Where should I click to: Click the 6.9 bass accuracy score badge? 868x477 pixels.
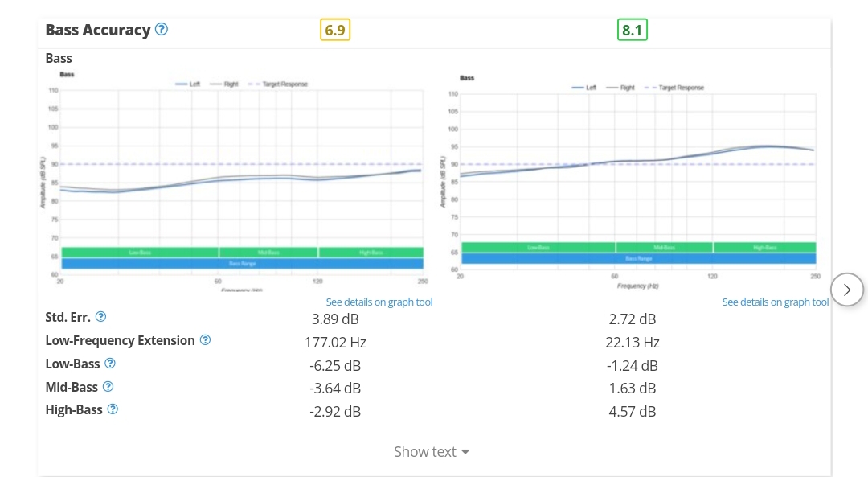335,30
